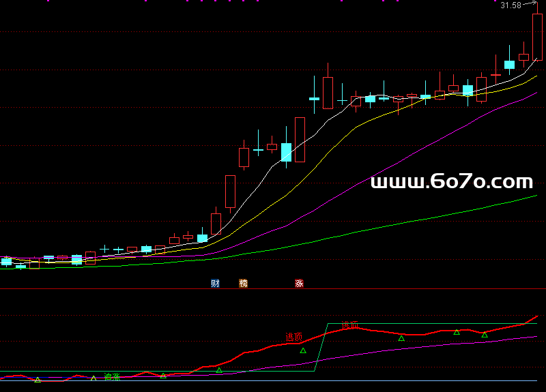
Task: Click the left red 逃顶 signal label
Action: 293,337
